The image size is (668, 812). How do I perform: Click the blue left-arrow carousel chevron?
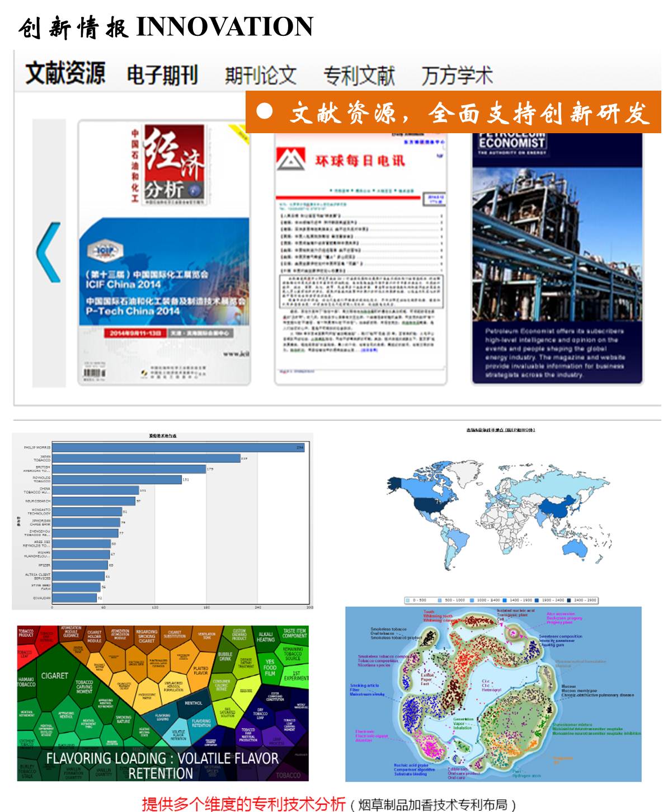[x=49, y=252]
